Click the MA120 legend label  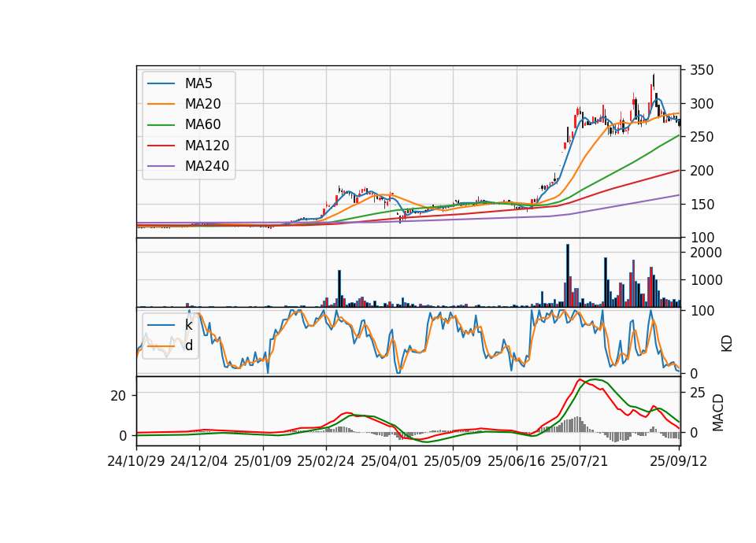click(207, 146)
